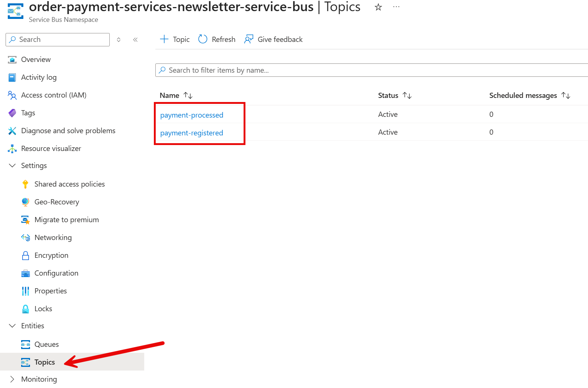The image size is (588, 388).
Task: Click the favorite star icon
Action: click(378, 7)
